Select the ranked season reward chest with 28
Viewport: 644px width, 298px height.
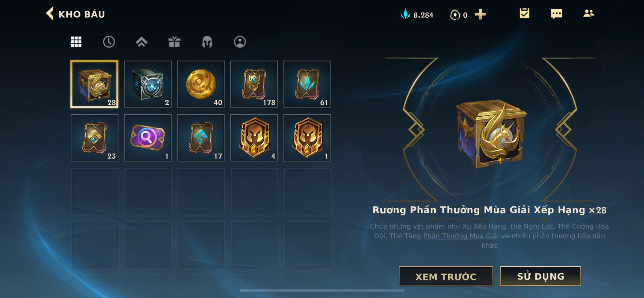point(94,84)
